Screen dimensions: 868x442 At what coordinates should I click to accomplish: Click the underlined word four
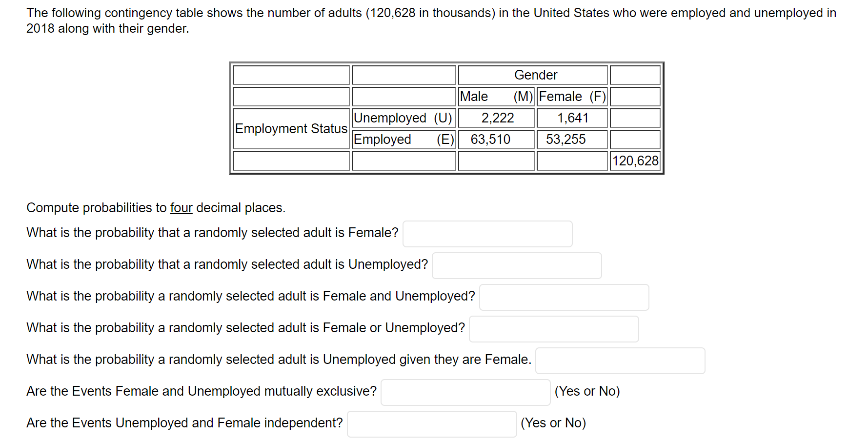(181, 207)
